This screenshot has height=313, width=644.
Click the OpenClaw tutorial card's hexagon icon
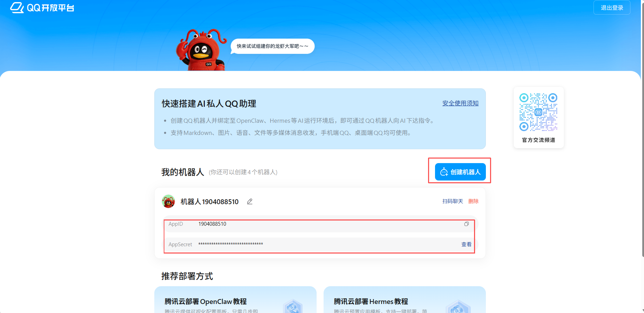(x=293, y=306)
